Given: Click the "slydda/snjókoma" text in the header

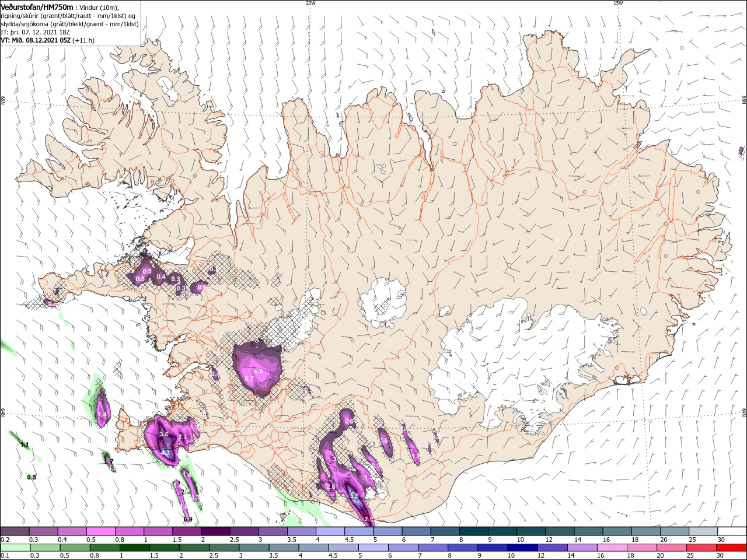Looking at the screenshot, I should tap(25, 24).
